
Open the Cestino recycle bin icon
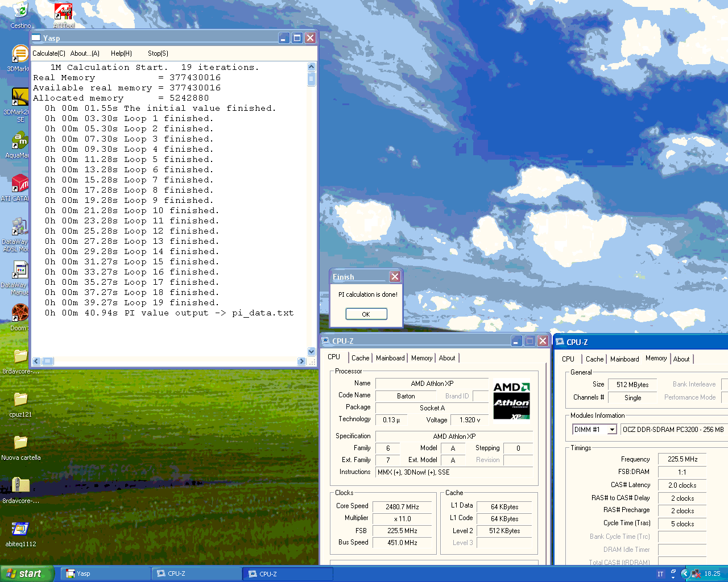(x=20, y=15)
